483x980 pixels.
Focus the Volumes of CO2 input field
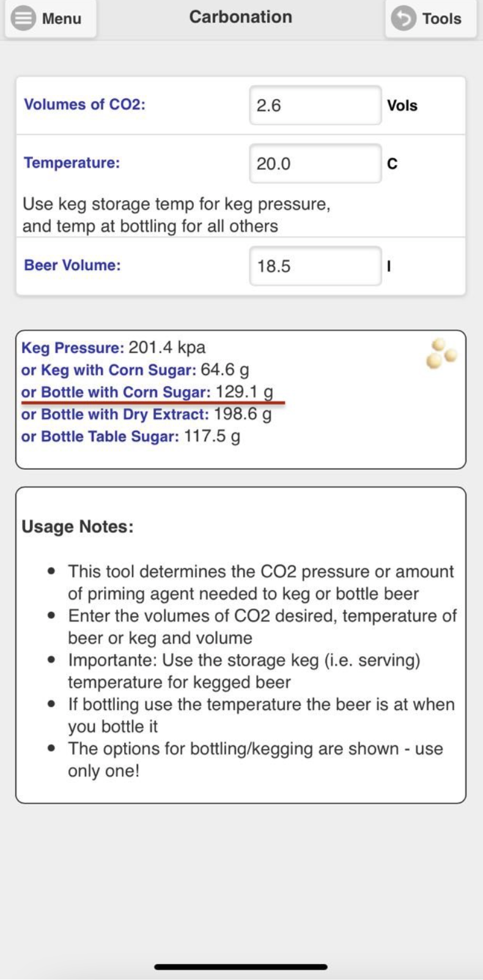click(x=315, y=105)
